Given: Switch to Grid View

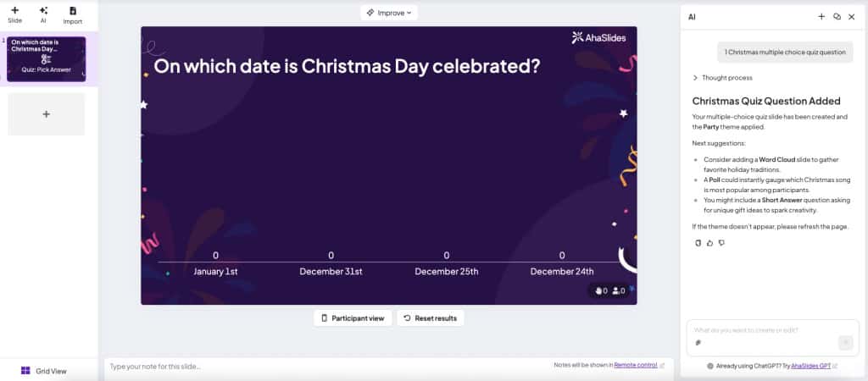Looking at the screenshot, I should (44, 371).
